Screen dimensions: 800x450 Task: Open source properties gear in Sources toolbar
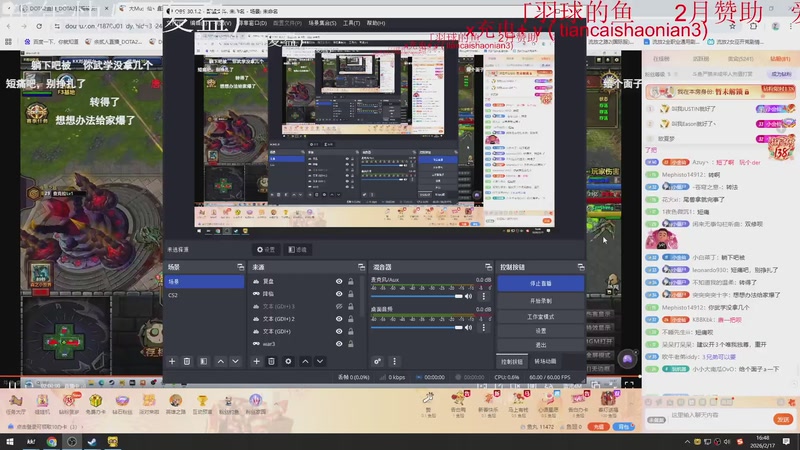288,361
